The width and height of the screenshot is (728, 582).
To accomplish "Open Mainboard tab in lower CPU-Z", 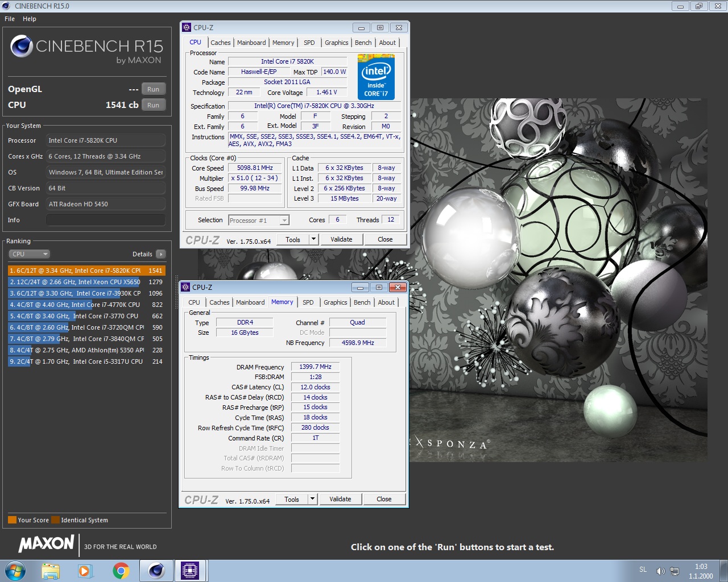I will click(x=250, y=302).
